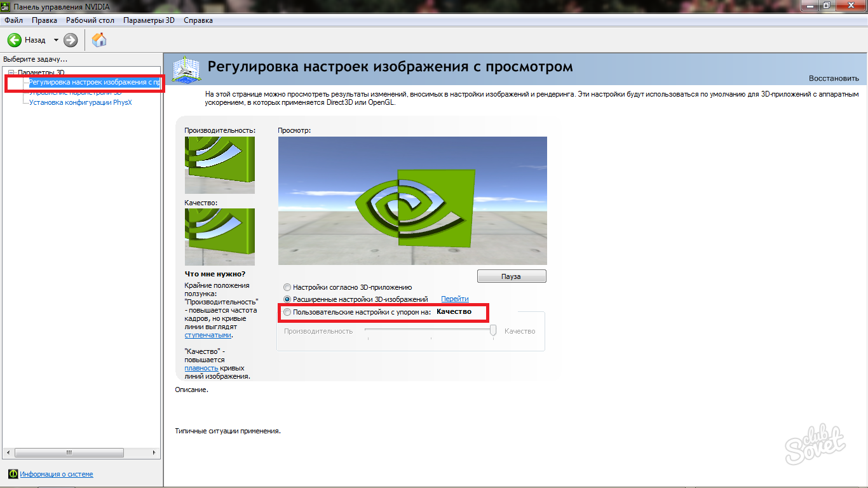Collapse the 'Параметры 3D' tree node
This screenshot has width=868, height=488.
11,72
